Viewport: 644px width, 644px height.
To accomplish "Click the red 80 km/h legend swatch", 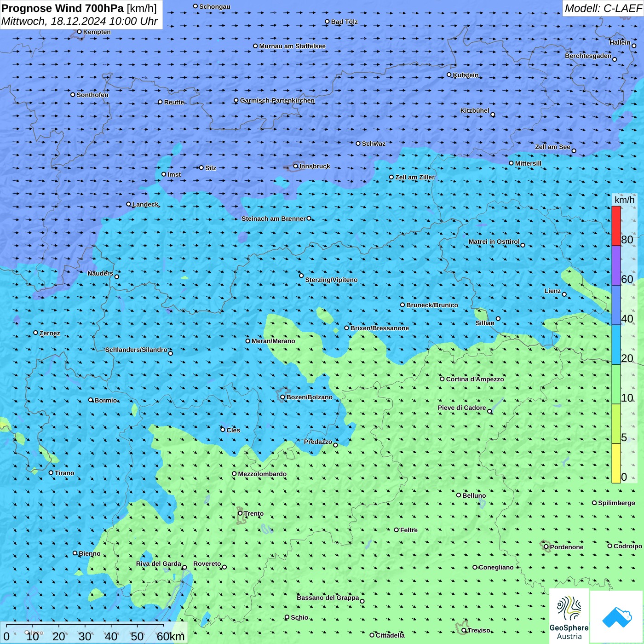I will 616,226.
